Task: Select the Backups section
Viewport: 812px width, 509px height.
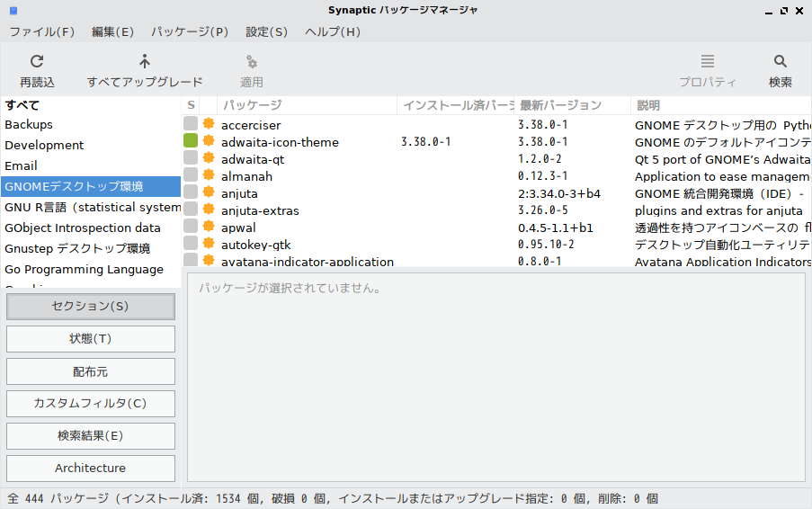Action: (x=91, y=125)
